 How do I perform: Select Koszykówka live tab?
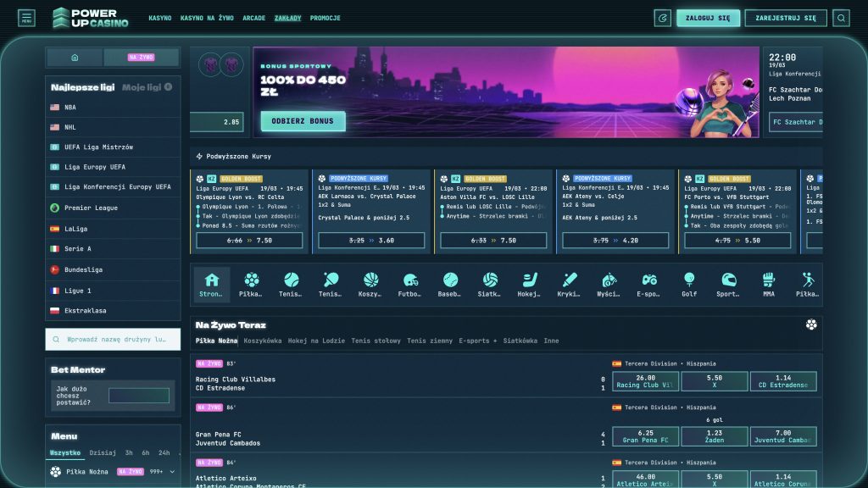coord(263,341)
